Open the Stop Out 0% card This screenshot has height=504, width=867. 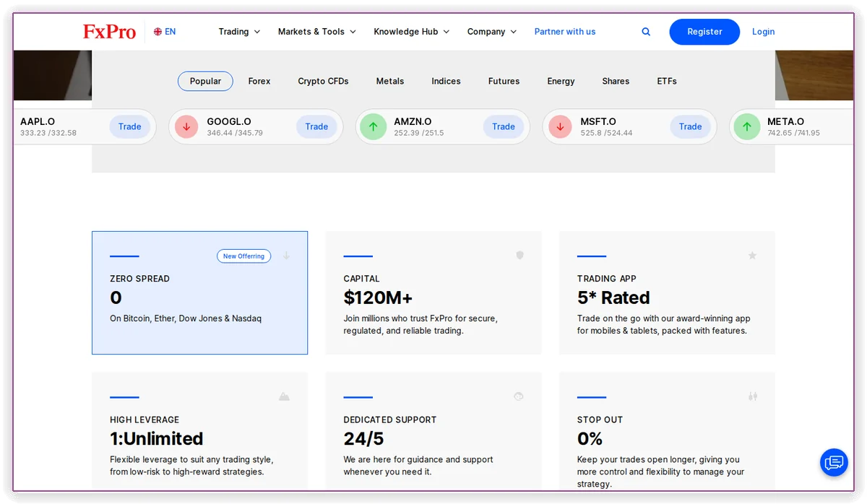coord(667,430)
